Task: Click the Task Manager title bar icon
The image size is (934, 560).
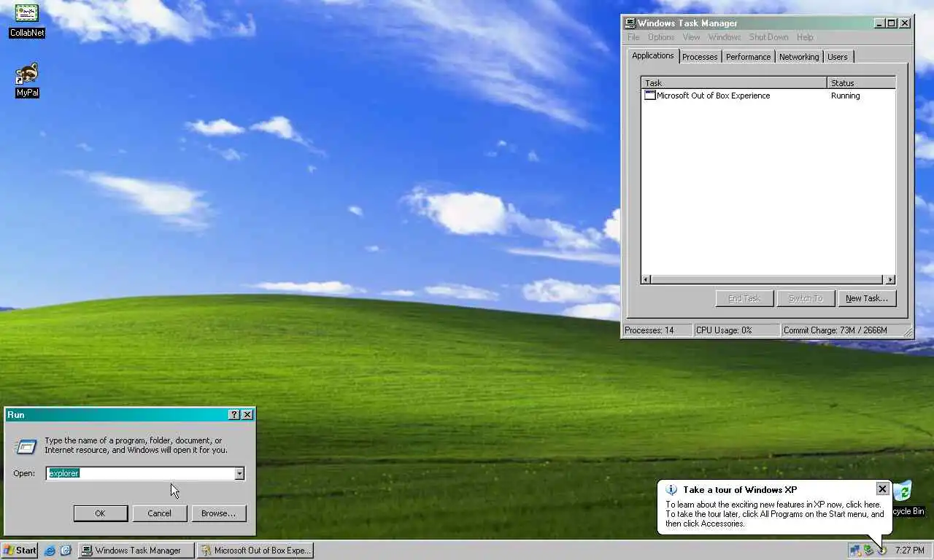Action: [630, 23]
